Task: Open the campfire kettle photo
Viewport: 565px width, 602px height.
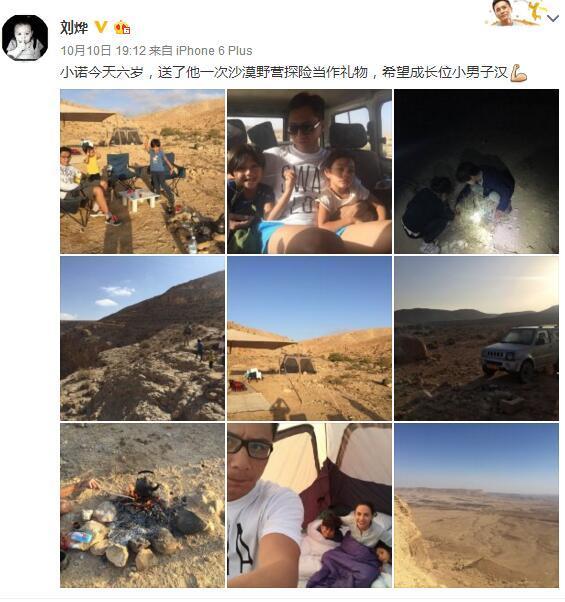Action: (142, 506)
